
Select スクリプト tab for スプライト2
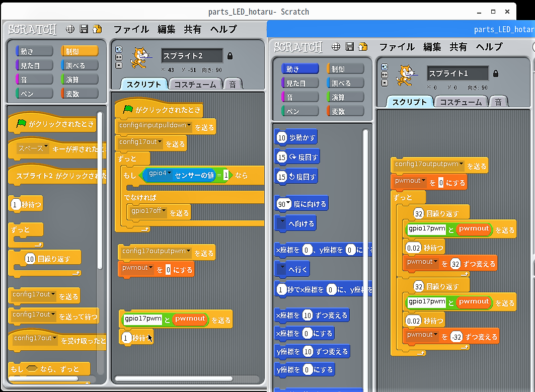tap(143, 84)
